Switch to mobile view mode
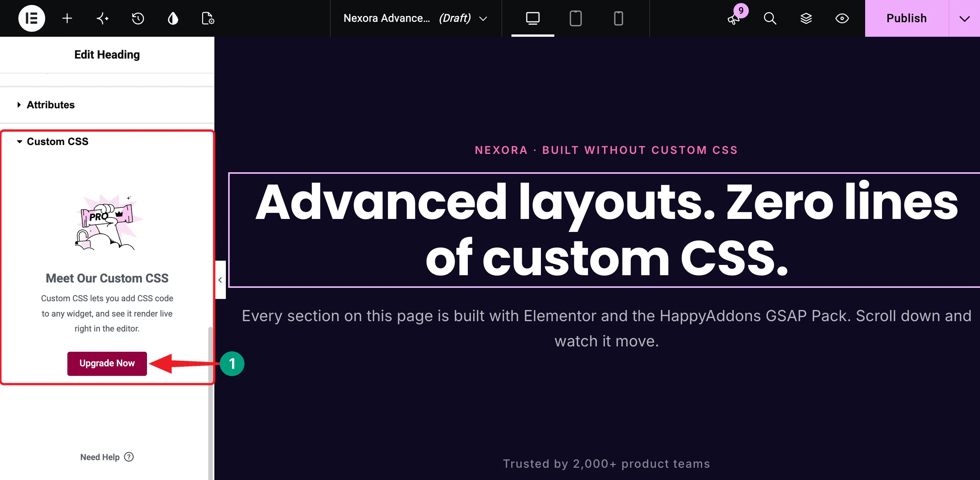Screen dimensions: 980x480 [618, 18]
